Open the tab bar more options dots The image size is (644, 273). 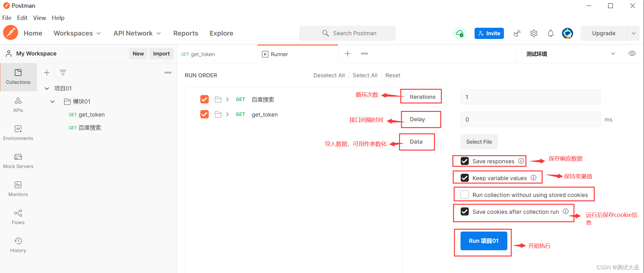point(364,54)
